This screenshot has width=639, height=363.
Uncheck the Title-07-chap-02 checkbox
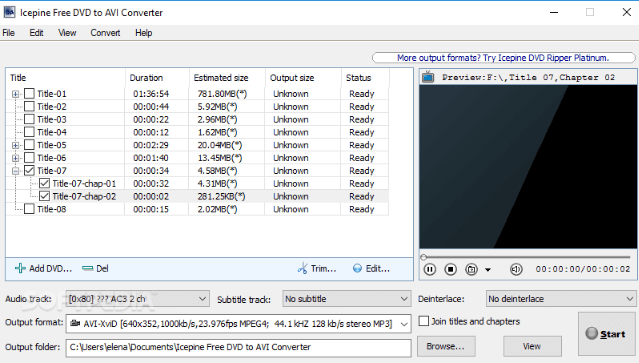44,196
